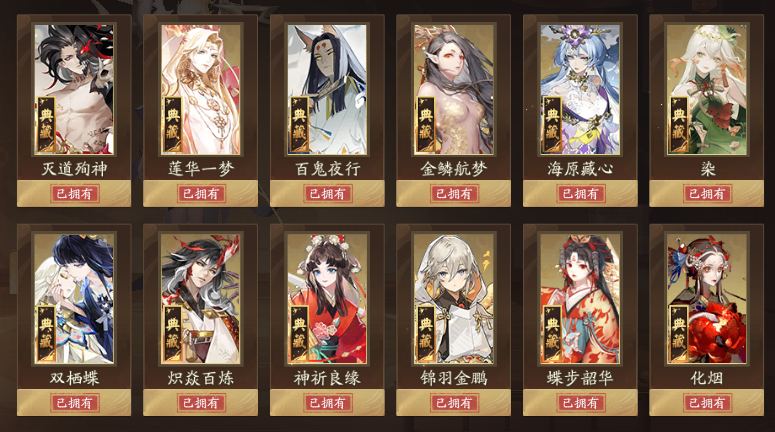Select the 染 green dress skin portrait
The width and height of the screenshot is (775, 432).
[707, 89]
